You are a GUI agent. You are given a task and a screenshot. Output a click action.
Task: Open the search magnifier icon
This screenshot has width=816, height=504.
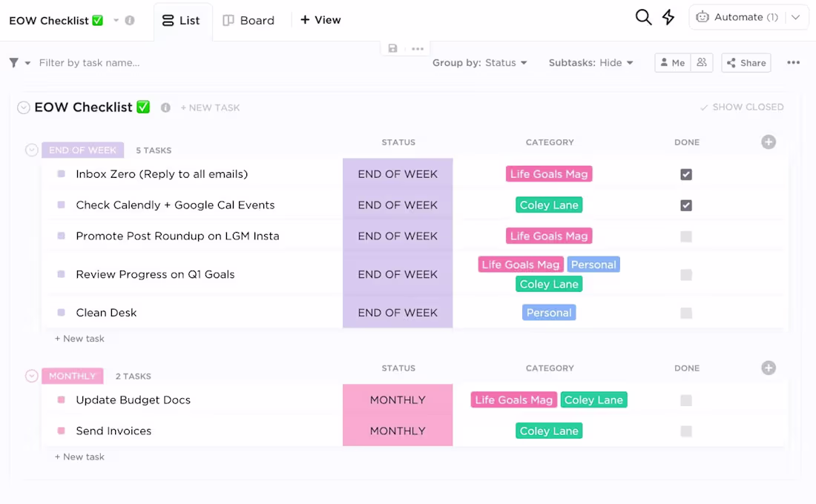642,16
